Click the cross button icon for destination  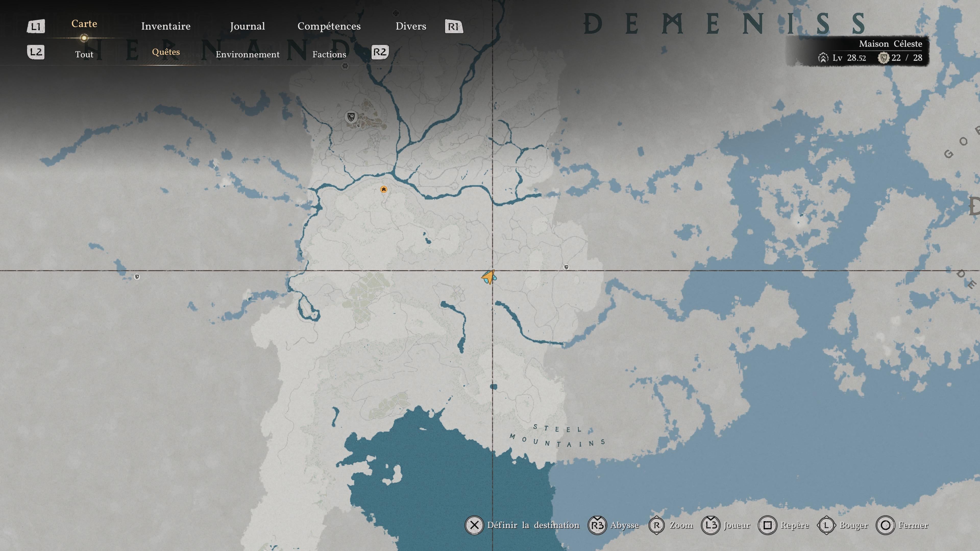click(474, 525)
